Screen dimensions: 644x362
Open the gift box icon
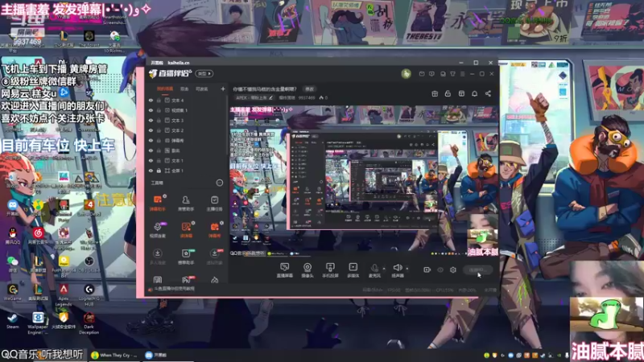point(435,93)
